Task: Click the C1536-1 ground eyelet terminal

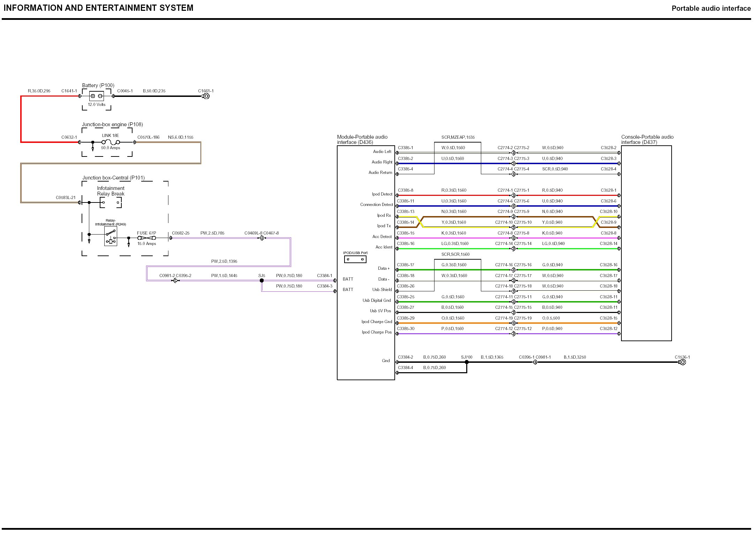Action: 683,362
